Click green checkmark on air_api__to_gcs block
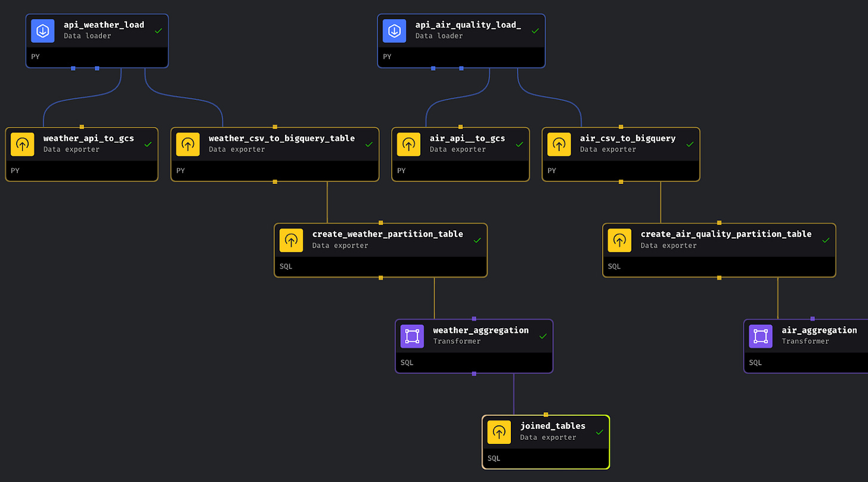Viewport: 868px width, 482px height. 519,144
